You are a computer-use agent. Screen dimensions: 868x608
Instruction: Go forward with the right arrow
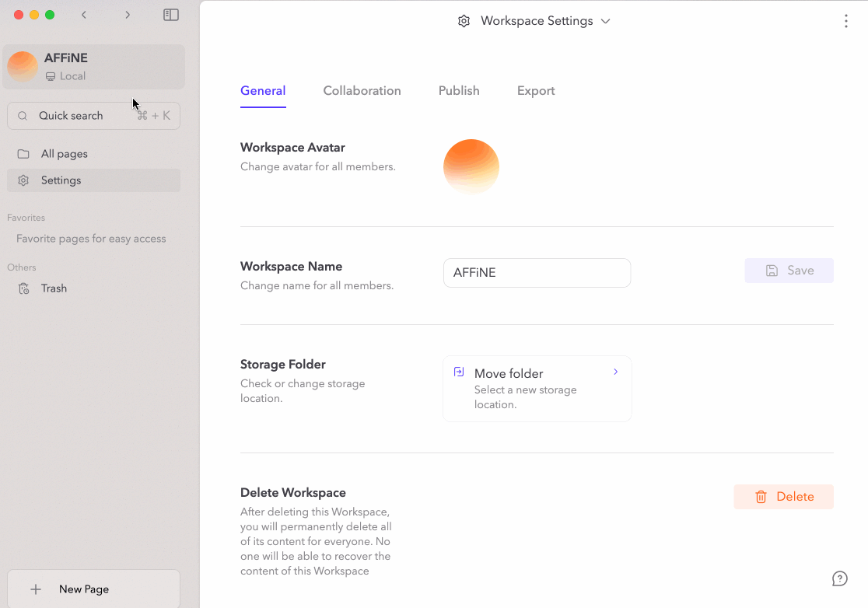pos(128,15)
